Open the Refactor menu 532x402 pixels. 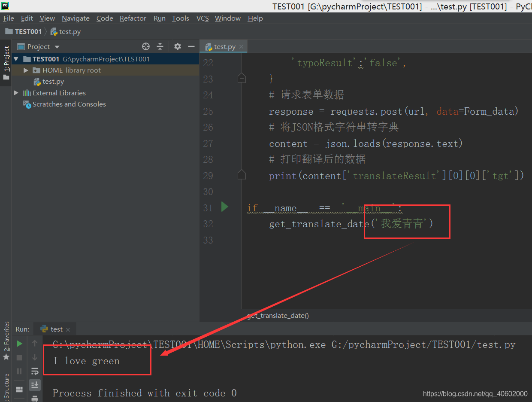click(x=133, y=18)
